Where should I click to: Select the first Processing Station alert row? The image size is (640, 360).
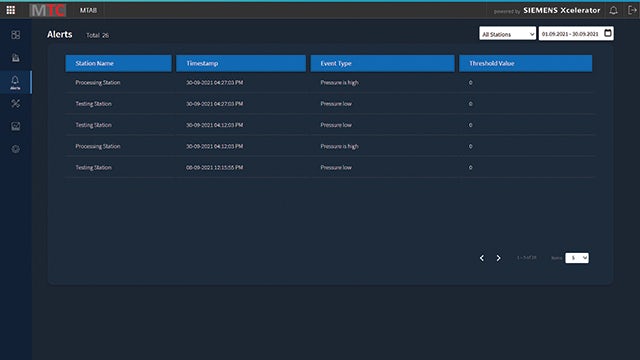tap(330, 82)
